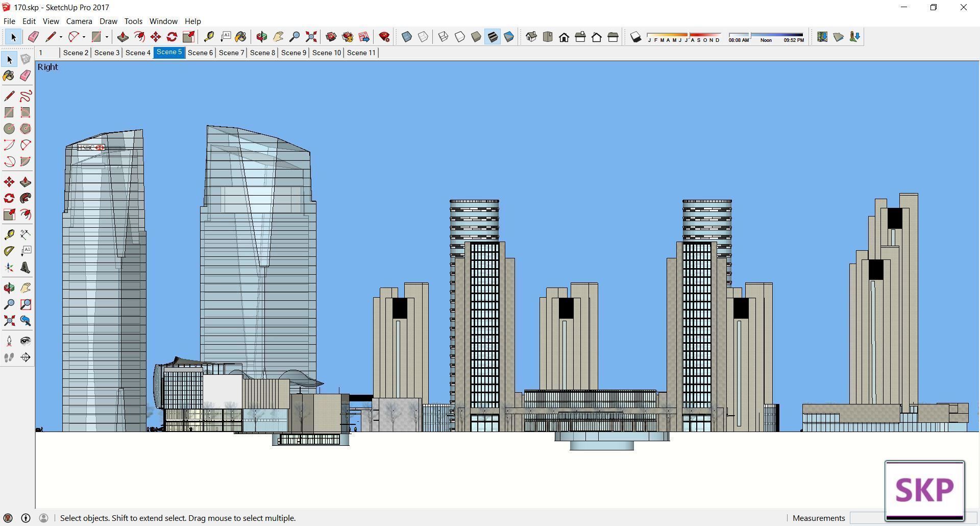Select the Eraser tool in top toolbar

pos(33,37)
